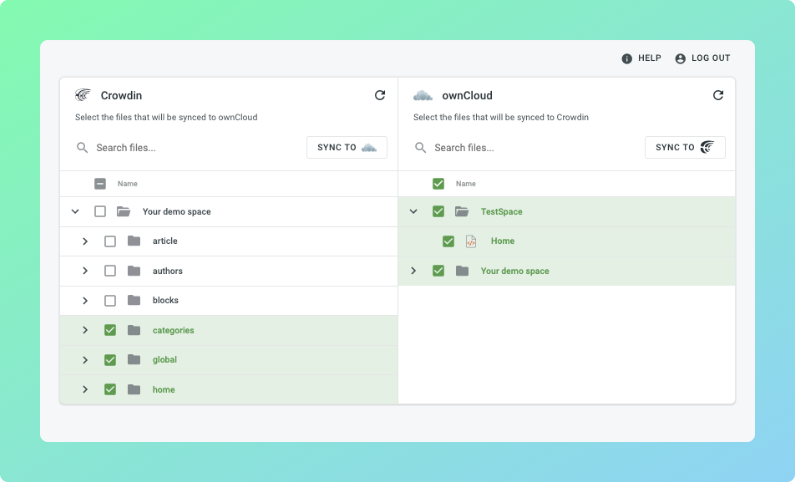The height and width of the screenshot is (482, 795).
Task: Uncheck the TestSpace checkbox
Action: pos(438,211)
